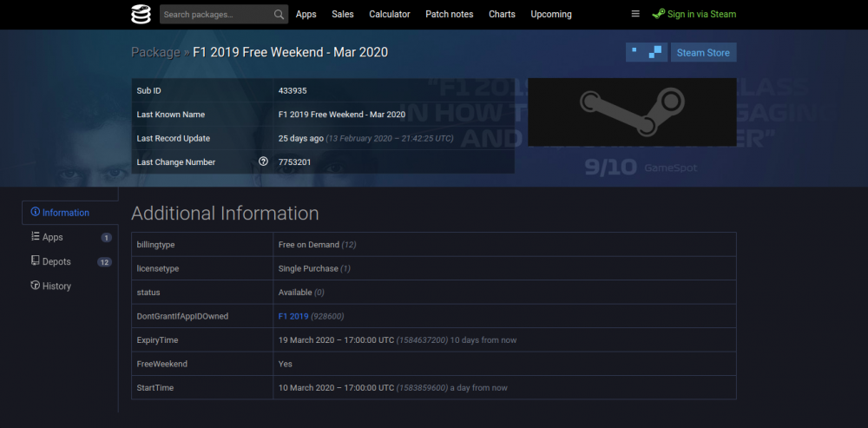
Task: Click the 'Last Known Name' label
Action: (170, 115)
